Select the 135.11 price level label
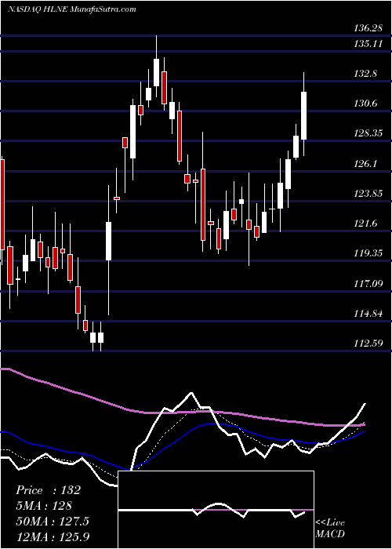Viewport: 392px width, 549px height. 368,44
